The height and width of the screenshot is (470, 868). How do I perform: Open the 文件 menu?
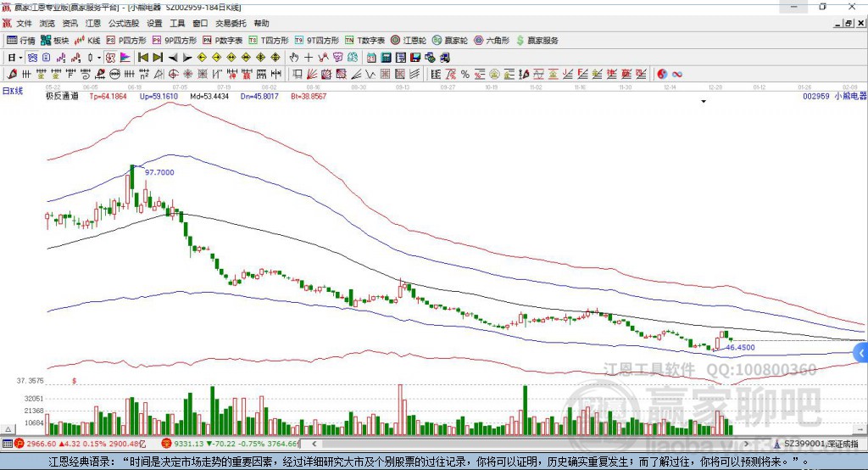click(24, 23)
